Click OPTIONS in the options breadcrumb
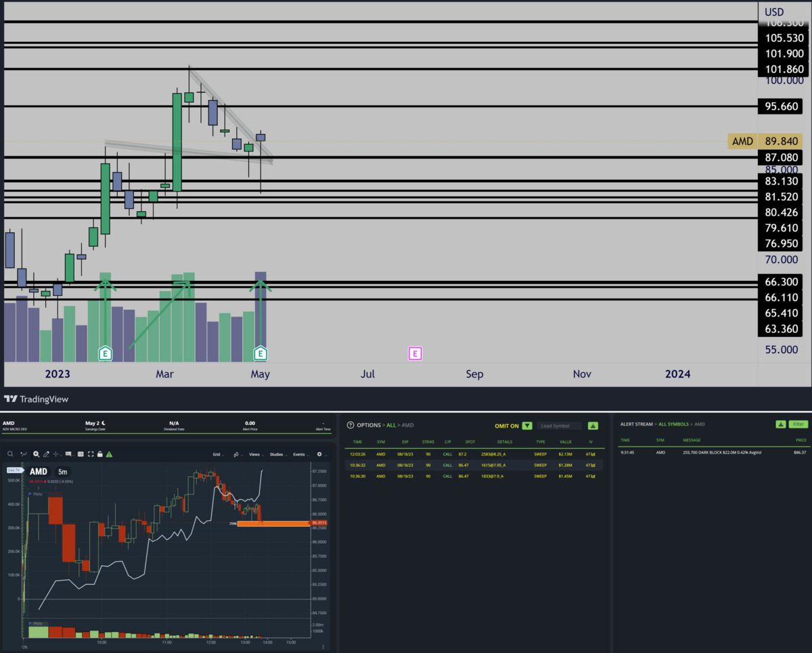 (x=369, y=426)
